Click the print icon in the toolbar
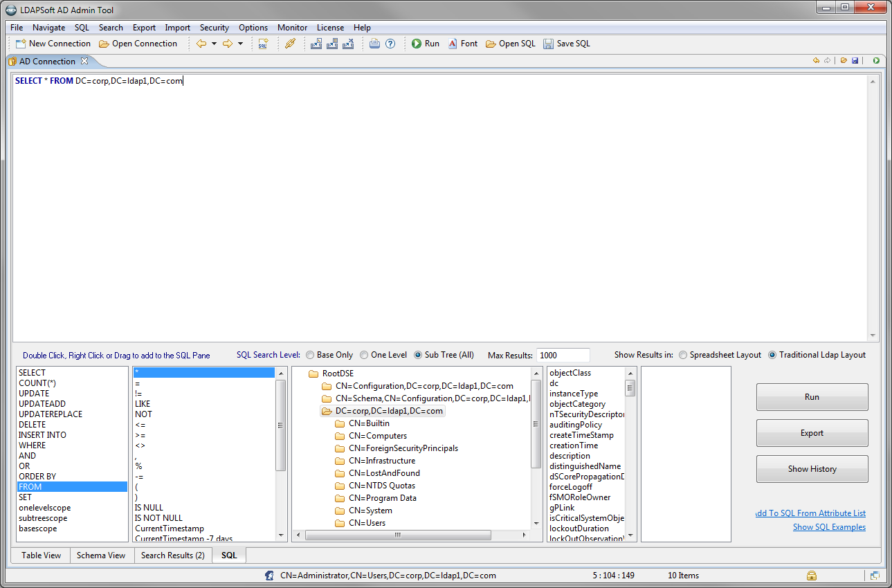The width and height of the screenshot is (892, 588). (374, 44)
